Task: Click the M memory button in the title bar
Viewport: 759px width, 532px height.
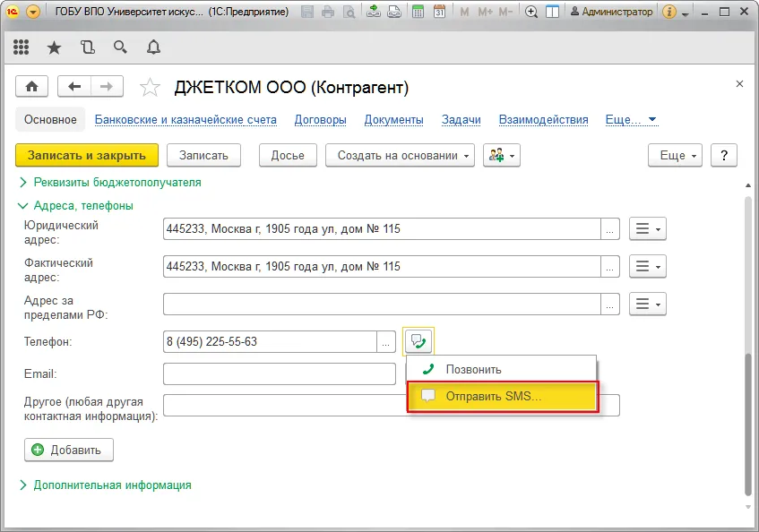Action: coord(465,12)
